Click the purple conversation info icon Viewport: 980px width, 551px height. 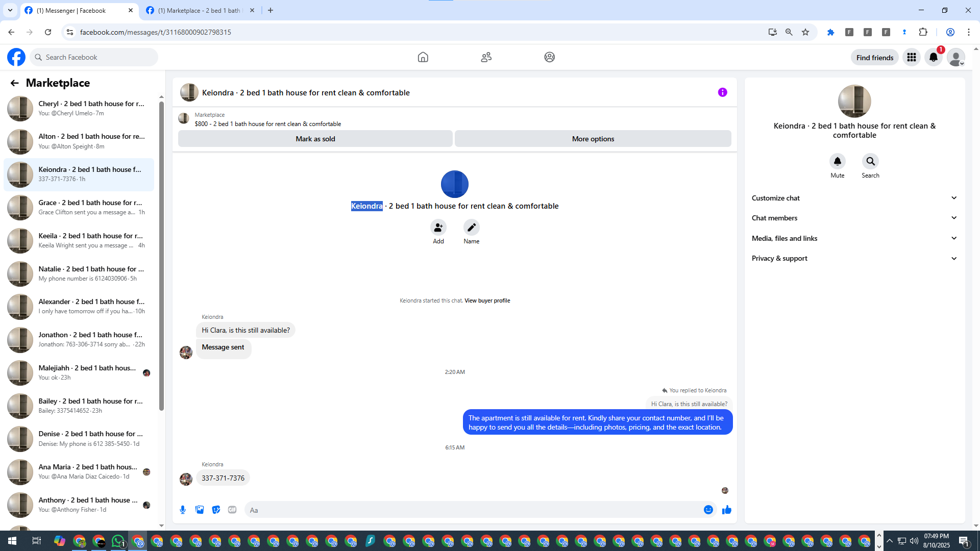tap(722, 92)
